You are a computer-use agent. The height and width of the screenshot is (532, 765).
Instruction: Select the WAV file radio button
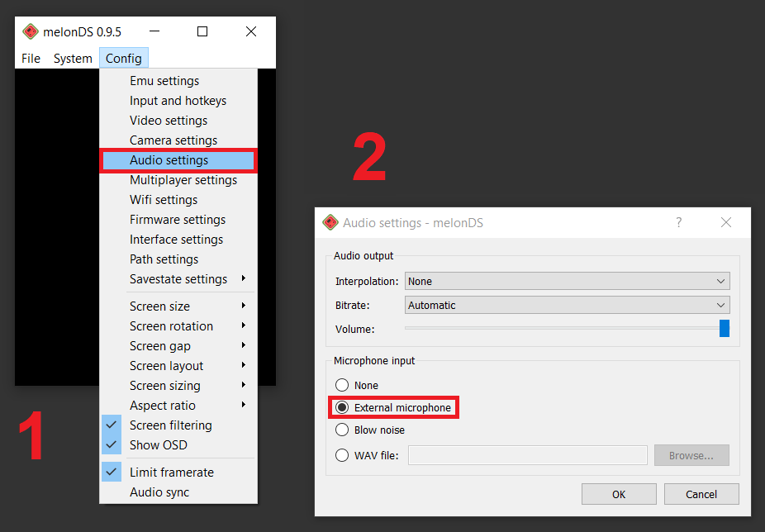(342, 455)
